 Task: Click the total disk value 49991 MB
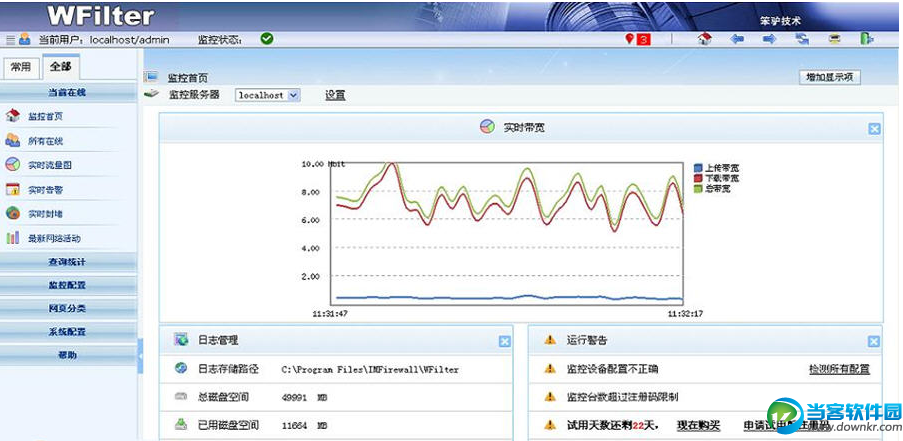(x=305, y=398)
